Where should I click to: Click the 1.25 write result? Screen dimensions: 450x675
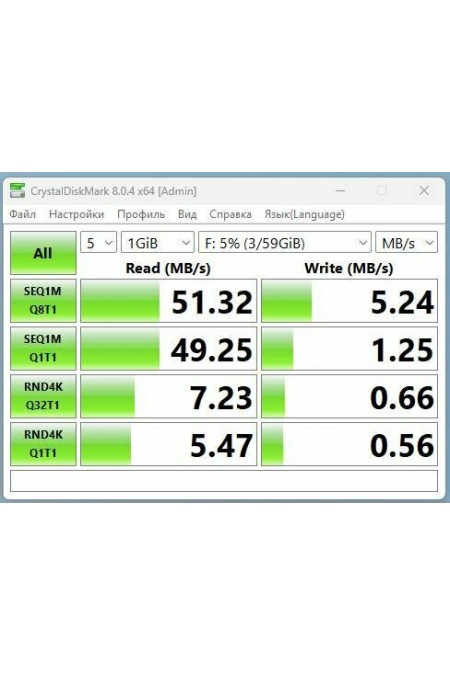(349, 349)
